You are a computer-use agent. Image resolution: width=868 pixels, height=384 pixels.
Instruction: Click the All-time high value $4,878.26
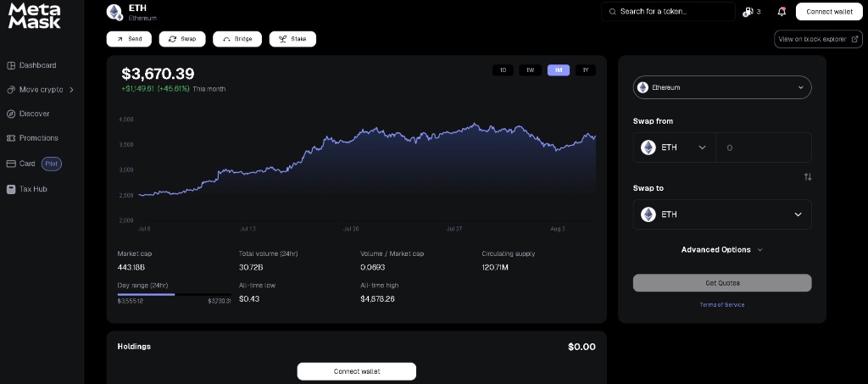coord(379,299)
